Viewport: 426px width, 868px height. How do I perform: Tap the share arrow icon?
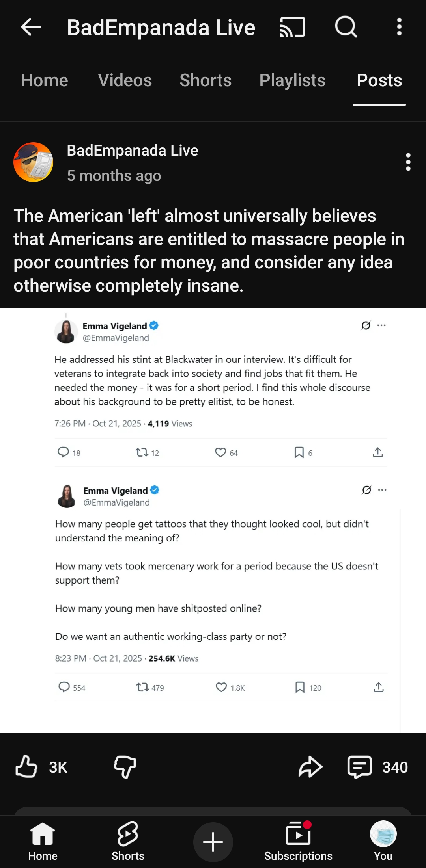coord(310,767)
